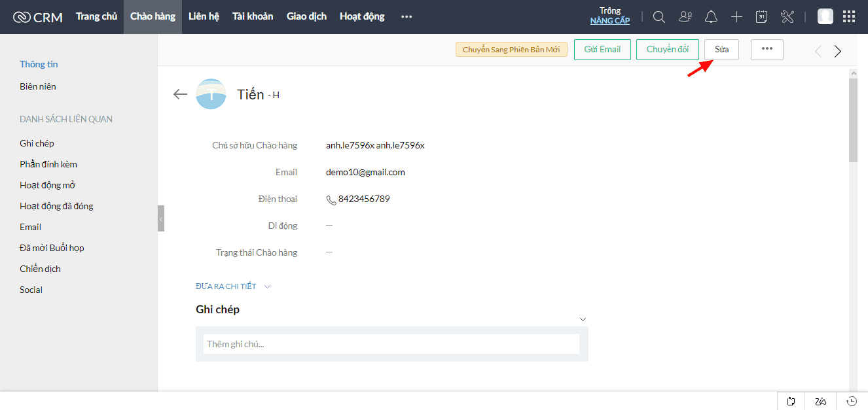Open Zia assistant in bottom bar
The height and width of the screenshot is (410, 868).
pos(821,401)
